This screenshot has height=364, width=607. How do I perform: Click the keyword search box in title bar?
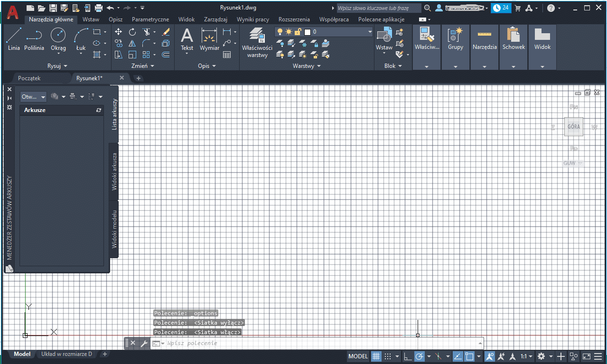click(379, 8)
